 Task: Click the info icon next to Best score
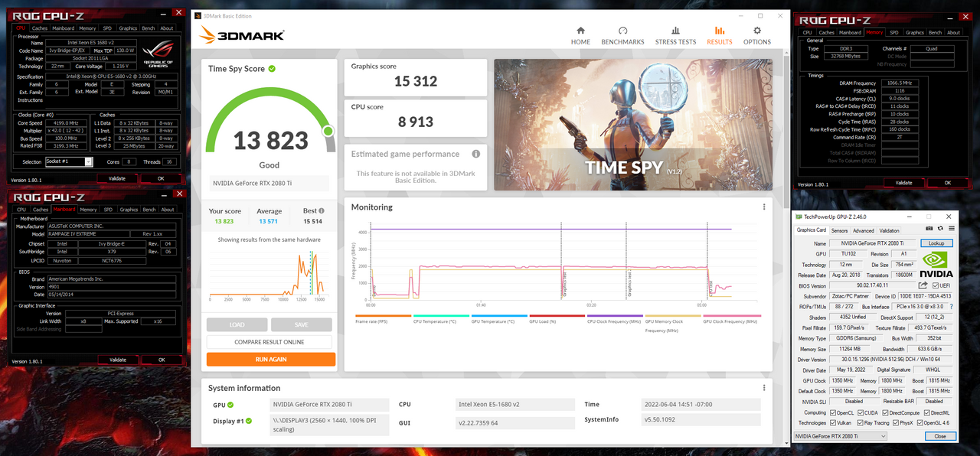point(322,211)
